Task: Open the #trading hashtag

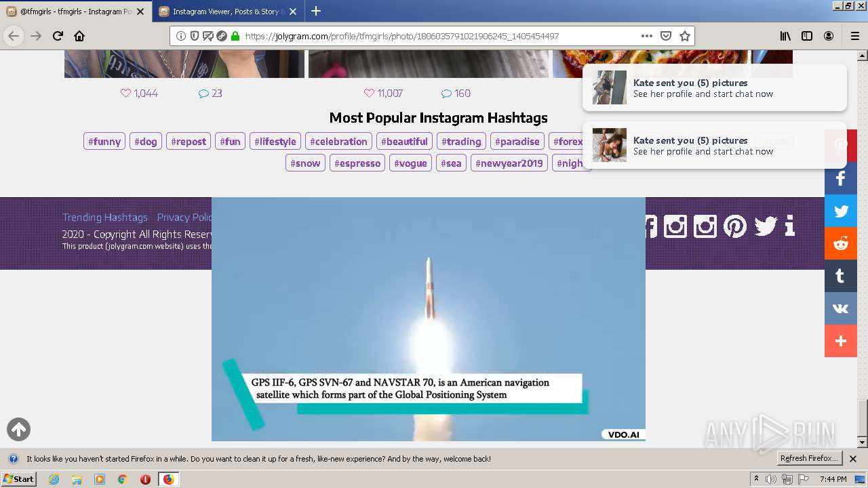Action: [461, 142]
